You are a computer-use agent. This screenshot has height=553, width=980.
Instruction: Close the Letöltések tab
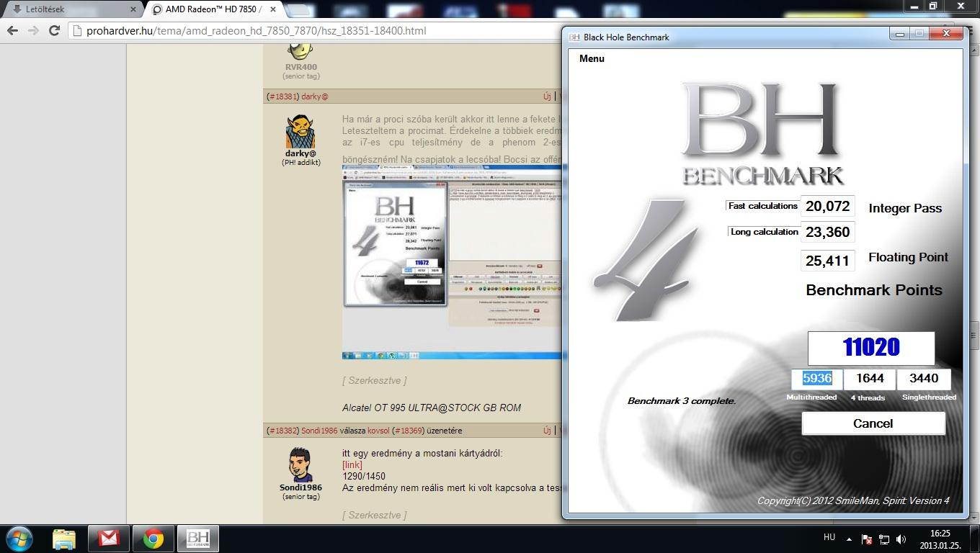point(133,10)
